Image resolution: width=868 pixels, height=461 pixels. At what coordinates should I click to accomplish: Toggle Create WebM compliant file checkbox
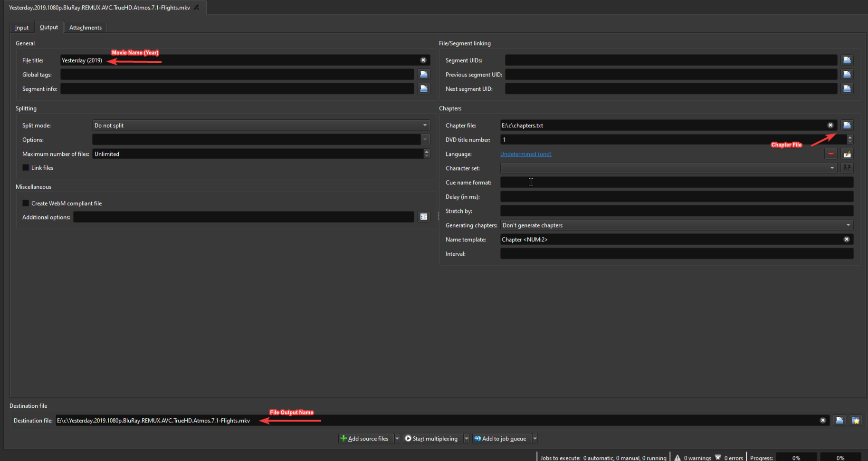(26, 203)
